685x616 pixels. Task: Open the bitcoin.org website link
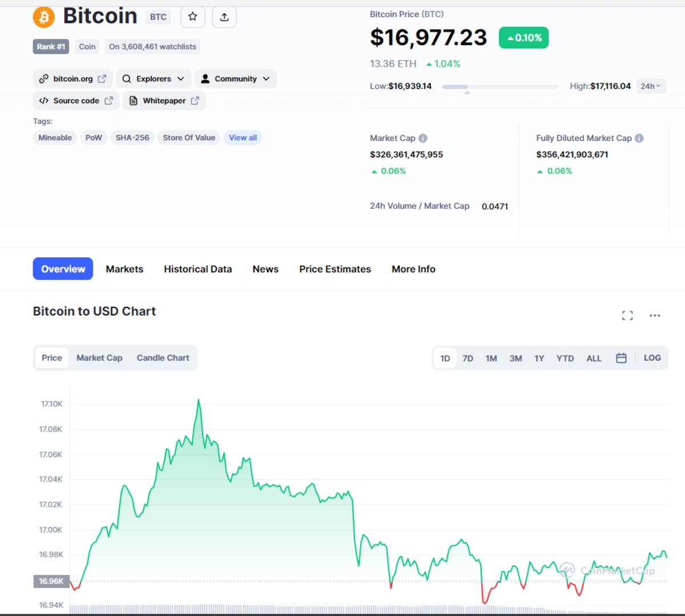click(x=72, y=79)
